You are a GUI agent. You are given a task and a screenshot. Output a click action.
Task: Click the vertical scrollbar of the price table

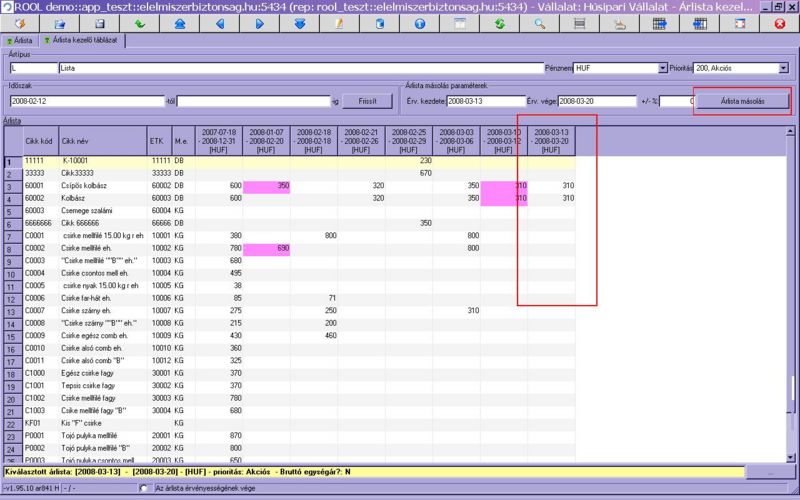coord(793,300)
